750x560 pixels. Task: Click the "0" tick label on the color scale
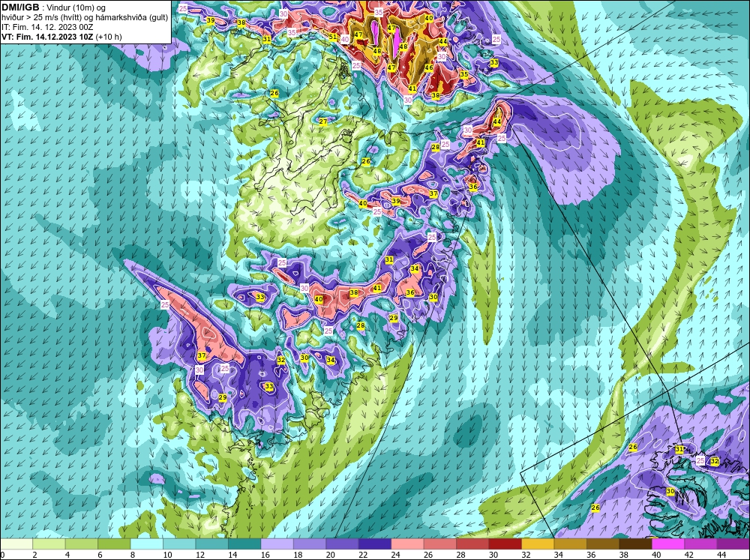pyautogui.click(x=2, y=556)
